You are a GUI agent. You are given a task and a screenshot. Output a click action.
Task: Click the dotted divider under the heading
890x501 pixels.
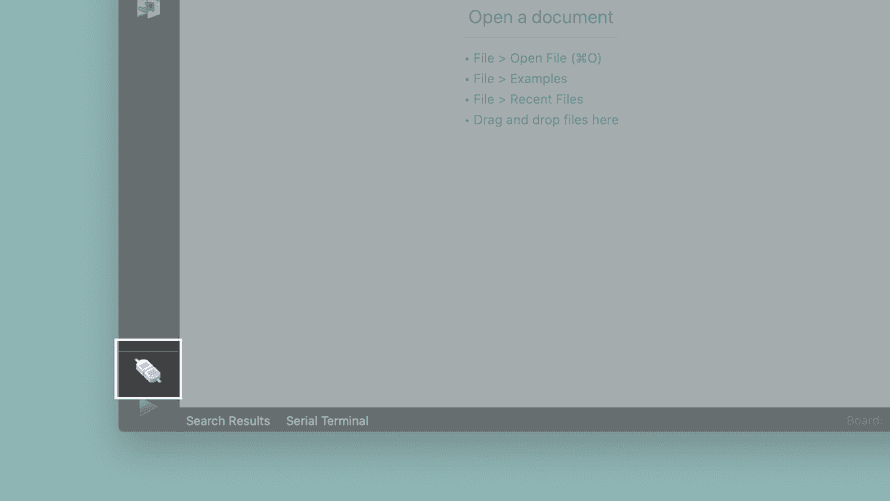point(540,38)
